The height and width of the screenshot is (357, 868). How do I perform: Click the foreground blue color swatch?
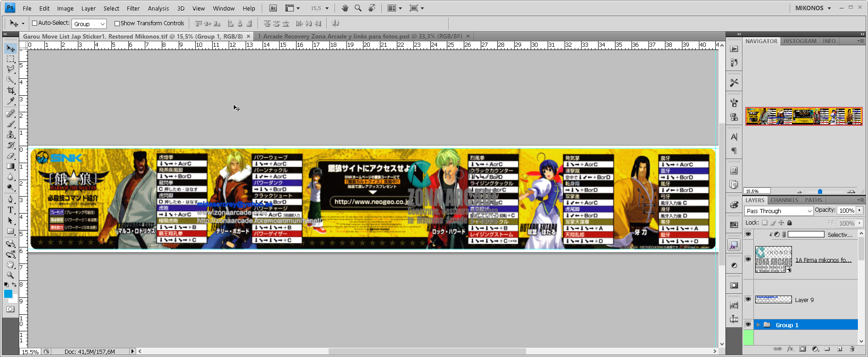pyautogui.click(x=8, y=294)
